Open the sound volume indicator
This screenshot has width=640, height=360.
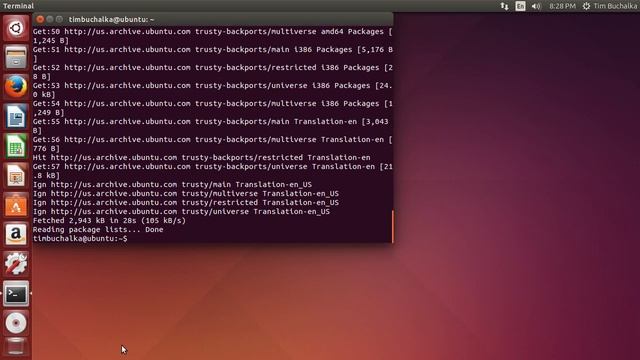(x=536, y=6)
